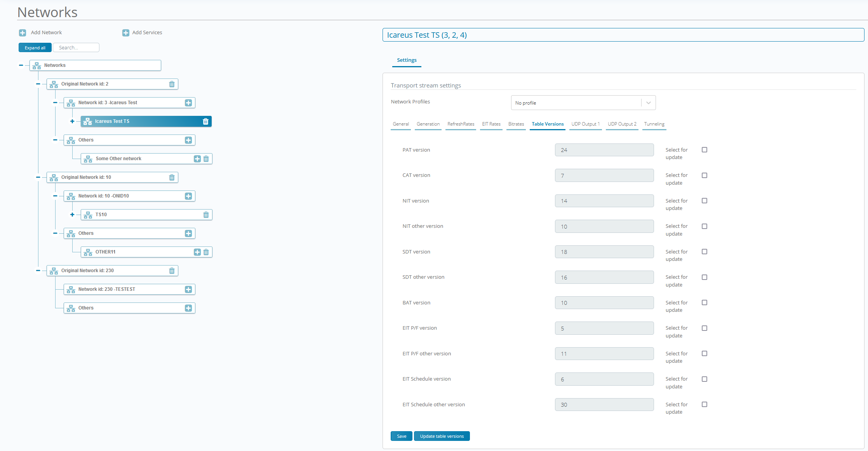Click the Update table versions button

(x=442, y=436)
